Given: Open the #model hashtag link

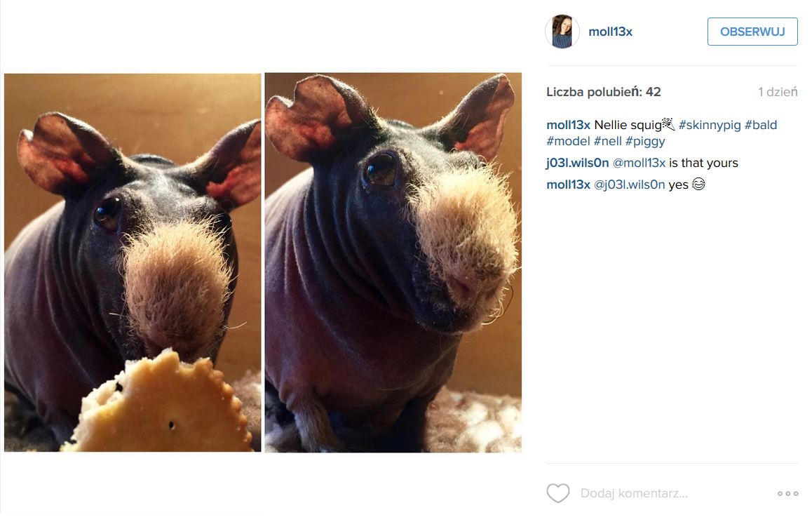Looking at the screenshot, I should click(568, 141).
